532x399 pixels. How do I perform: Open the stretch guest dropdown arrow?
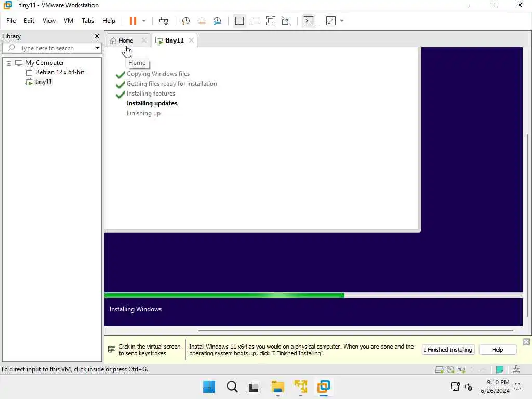pos(342,21)
